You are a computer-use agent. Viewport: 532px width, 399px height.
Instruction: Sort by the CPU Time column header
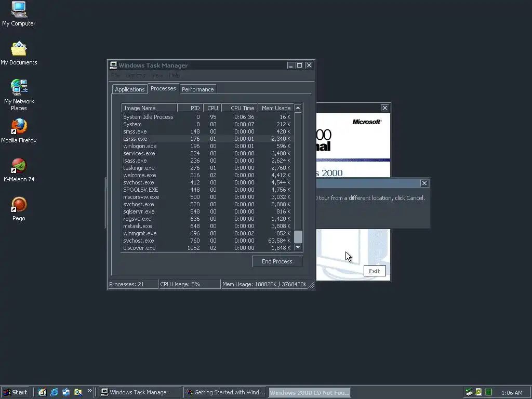(240, 108)
